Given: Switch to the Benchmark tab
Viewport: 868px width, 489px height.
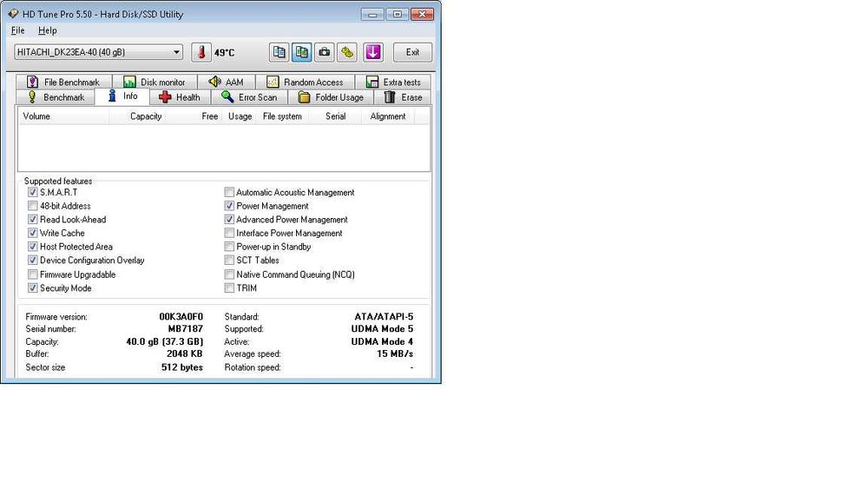Looking at the screenshot, I should click(56, 97).
